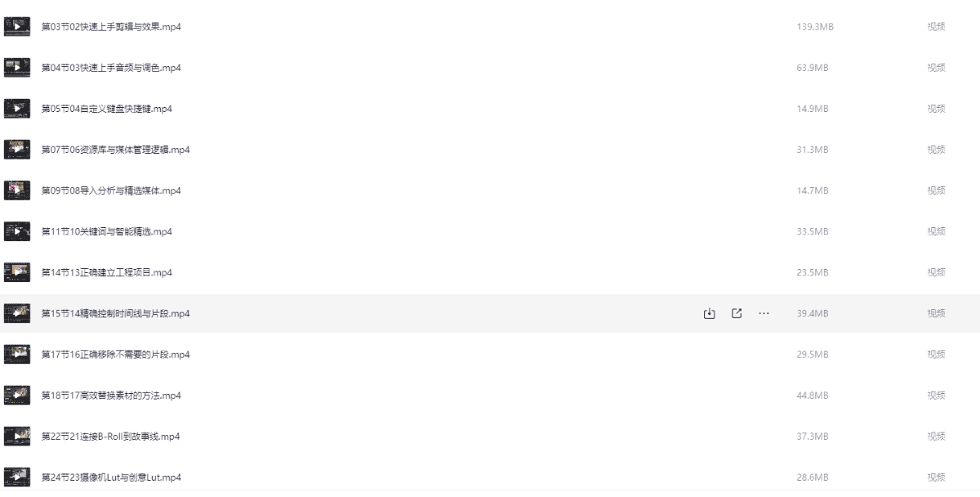Click the 14.9MB size in 第05节04 row
The height and width of the screenshot is (497, 980).
(813, 109)
